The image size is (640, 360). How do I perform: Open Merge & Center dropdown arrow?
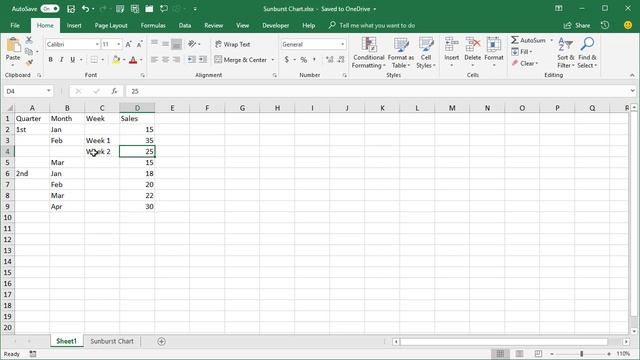tap(273, 60)
